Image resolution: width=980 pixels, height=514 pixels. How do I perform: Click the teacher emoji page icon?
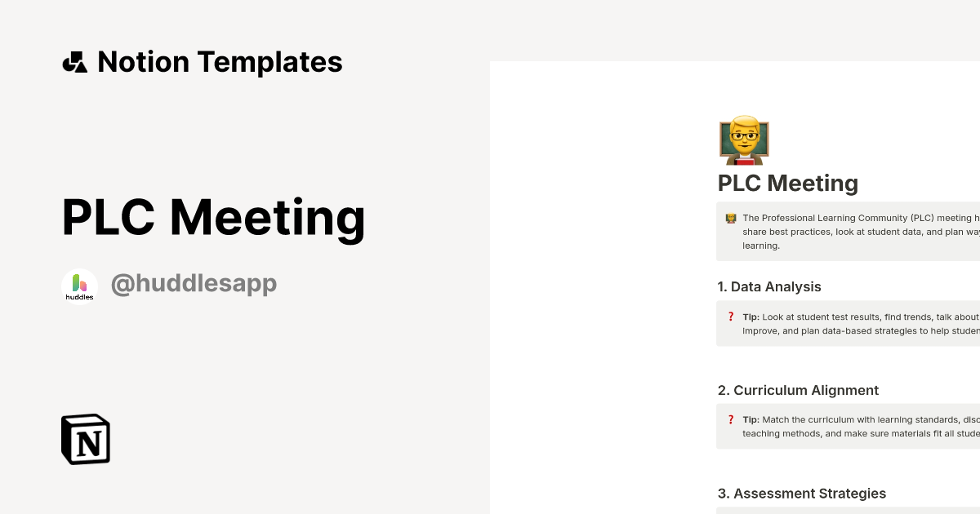[x=743, y=140]
